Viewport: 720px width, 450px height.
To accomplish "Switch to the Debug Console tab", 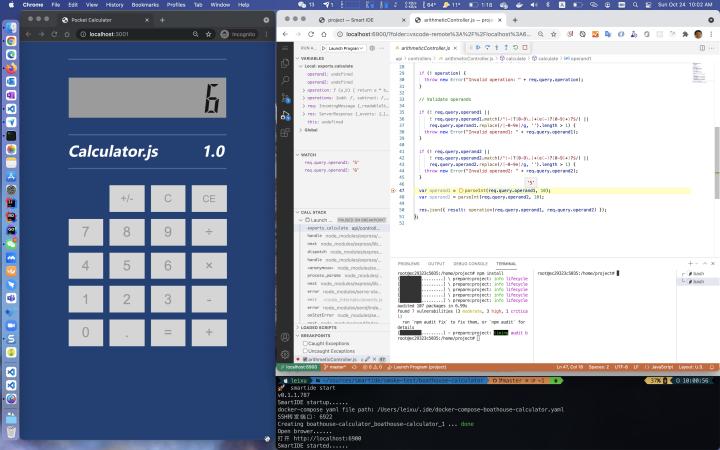I will (470, 263).
